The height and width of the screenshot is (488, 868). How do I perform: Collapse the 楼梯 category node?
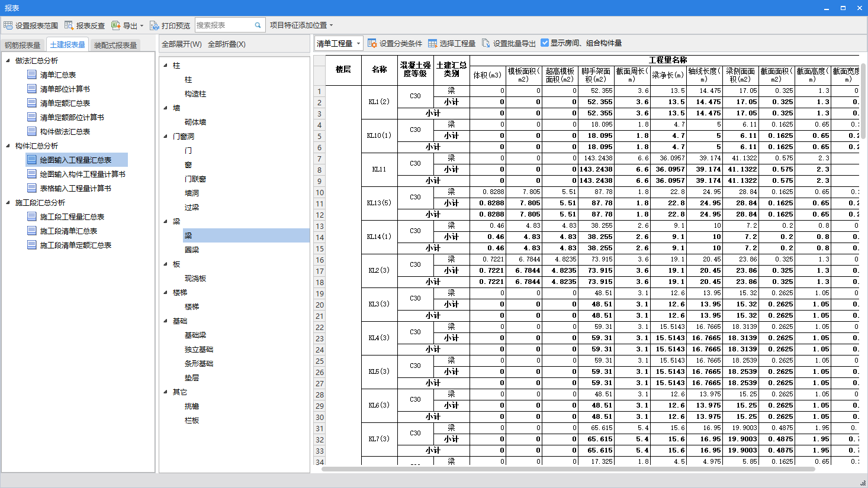click(166, 292)
